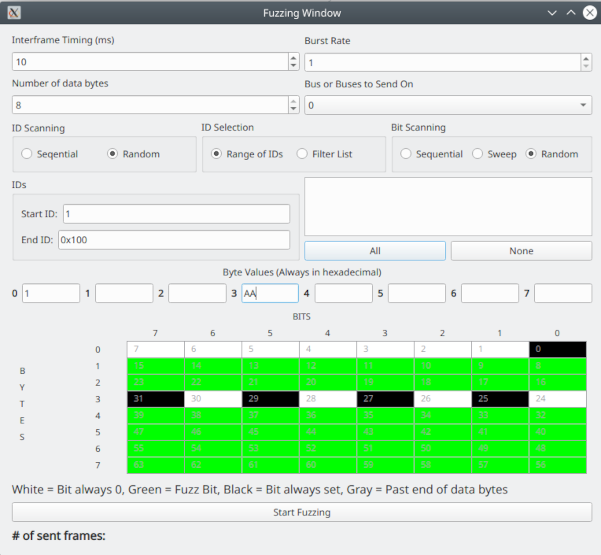Click byte value field 1
This screenshot has height=555, width=601.
124,293
